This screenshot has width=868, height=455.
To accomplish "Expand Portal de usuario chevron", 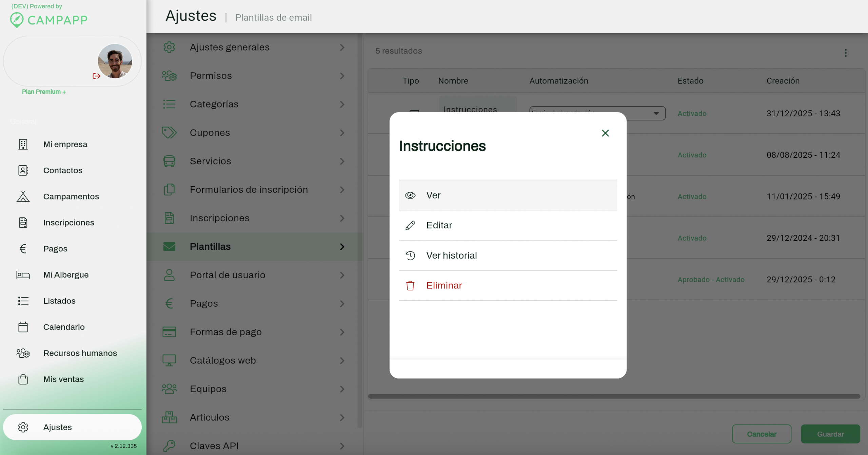I will 342,275.
